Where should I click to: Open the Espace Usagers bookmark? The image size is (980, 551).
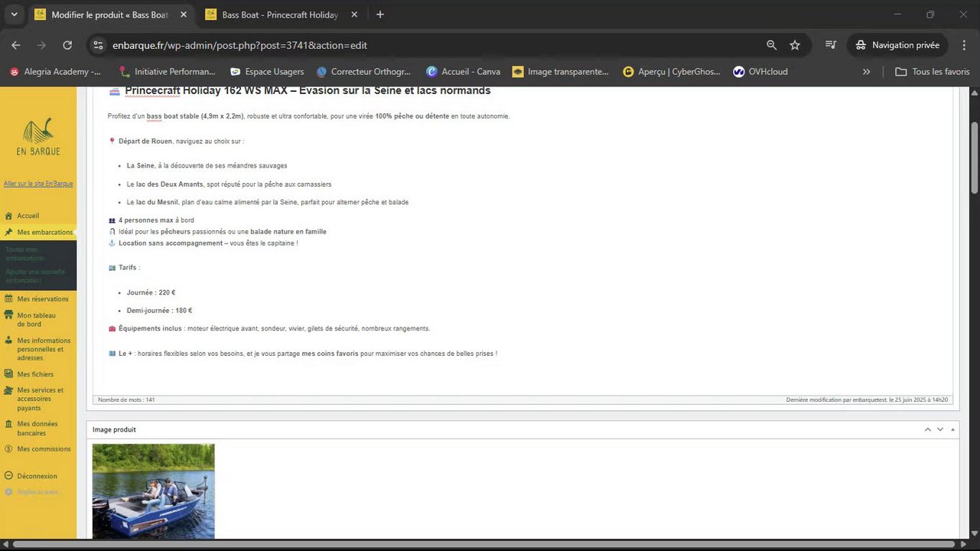267,72
